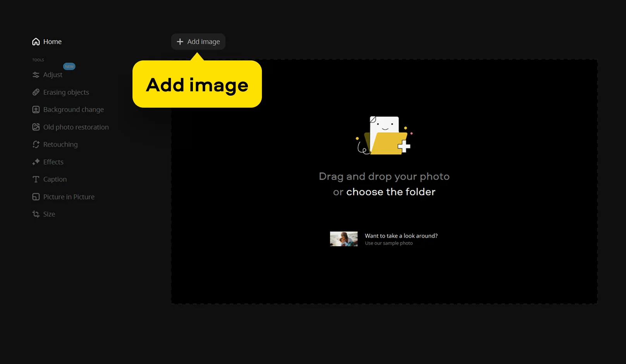The height and width of the screenshot is (364, 626).
Task: Select Picture in Picture tool
Action: (x=64, y=197)
